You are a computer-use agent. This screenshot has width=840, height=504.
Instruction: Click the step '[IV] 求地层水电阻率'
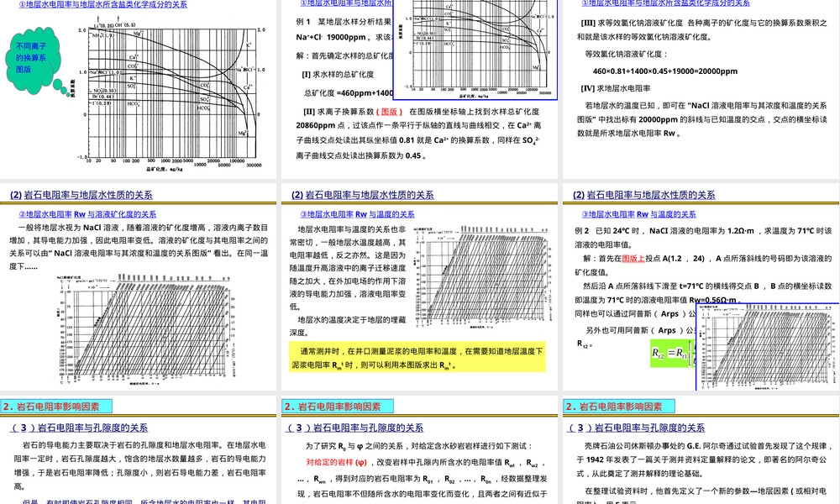pyautogui.click(x=616, y=88)
